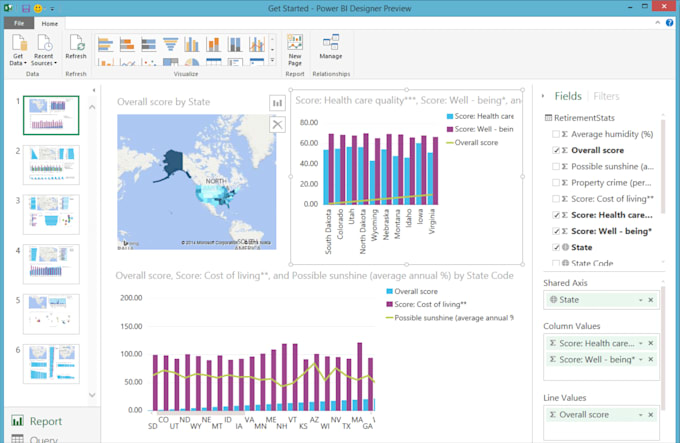Click the chart-type icon beside the map
The image size is (680, 443).
click(277, 103)
